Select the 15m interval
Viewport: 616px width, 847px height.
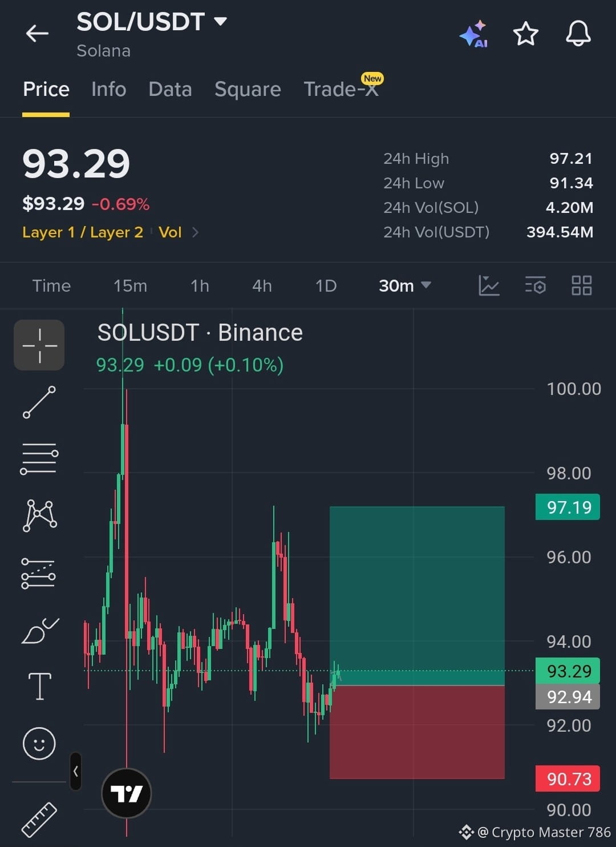[130, 285]
